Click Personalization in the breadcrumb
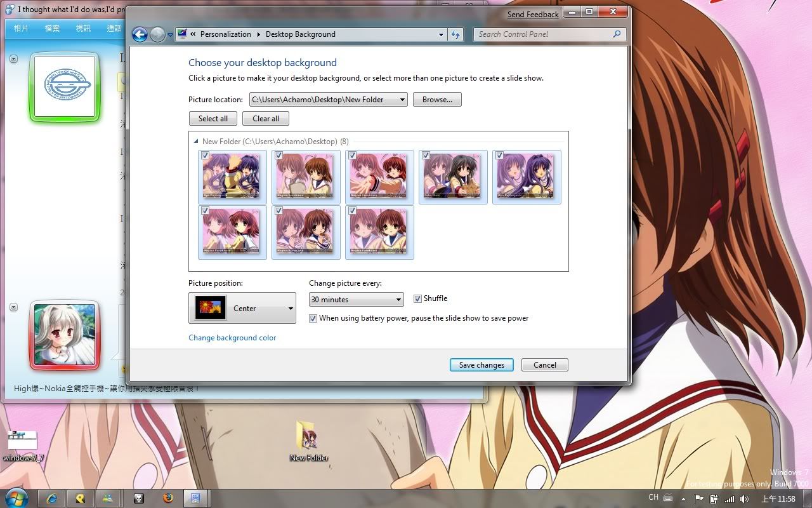This screenshot has width=812, height=508. point(225,34)
